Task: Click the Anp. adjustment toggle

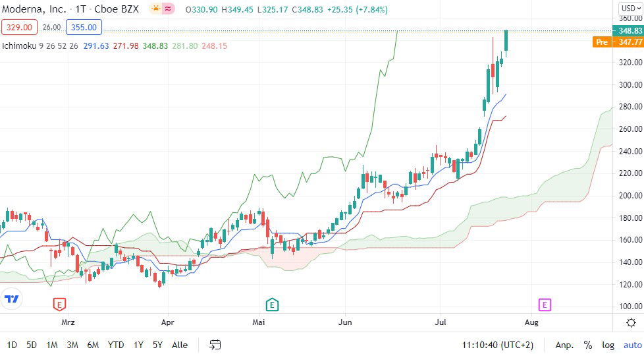Action: (x=564, y=345)
